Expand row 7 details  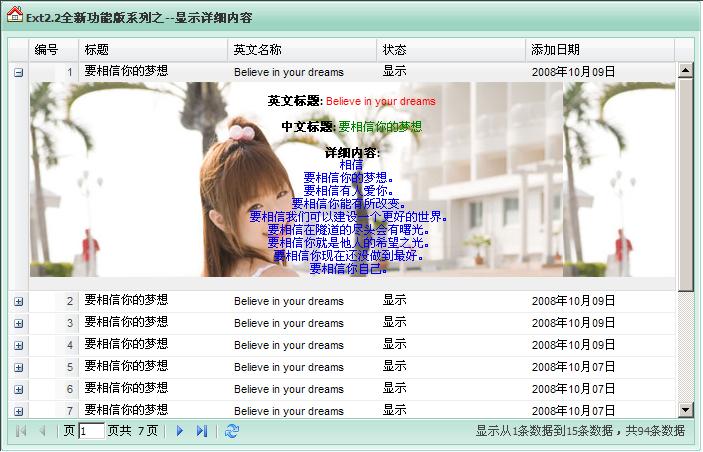pyautogui.click(x=18, y=411)
